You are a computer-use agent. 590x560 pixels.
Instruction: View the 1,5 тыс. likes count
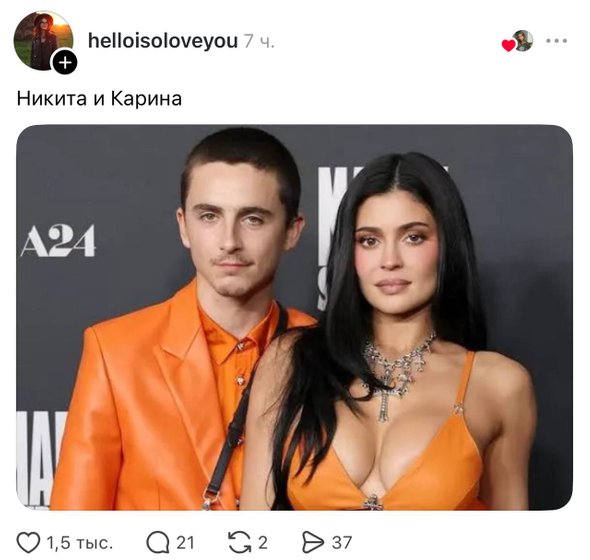click(79, 543)
